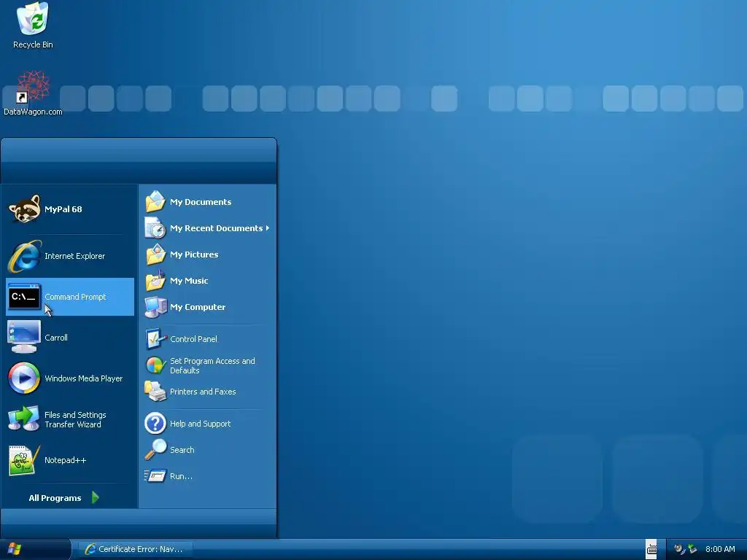Screen dimensions: 747x560
Task: Click the Help and Support question icon
Action: click(x=155, y=424)
